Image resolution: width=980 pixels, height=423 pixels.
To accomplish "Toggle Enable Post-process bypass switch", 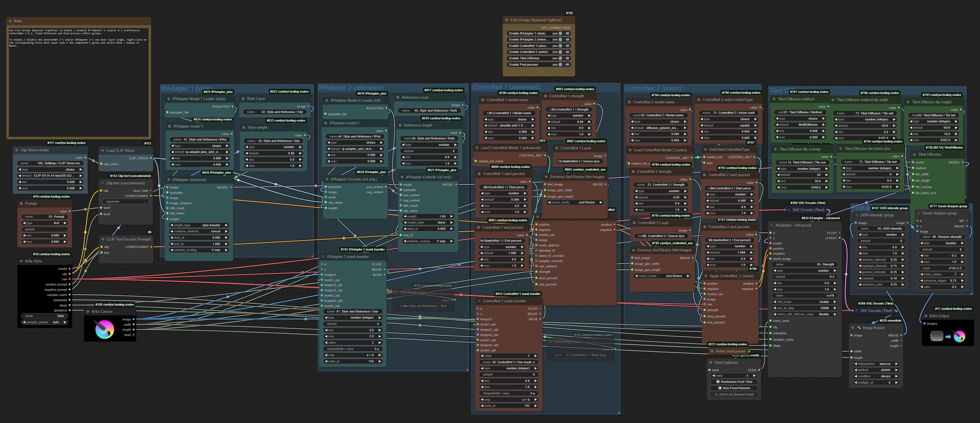I will coord(560,65).
